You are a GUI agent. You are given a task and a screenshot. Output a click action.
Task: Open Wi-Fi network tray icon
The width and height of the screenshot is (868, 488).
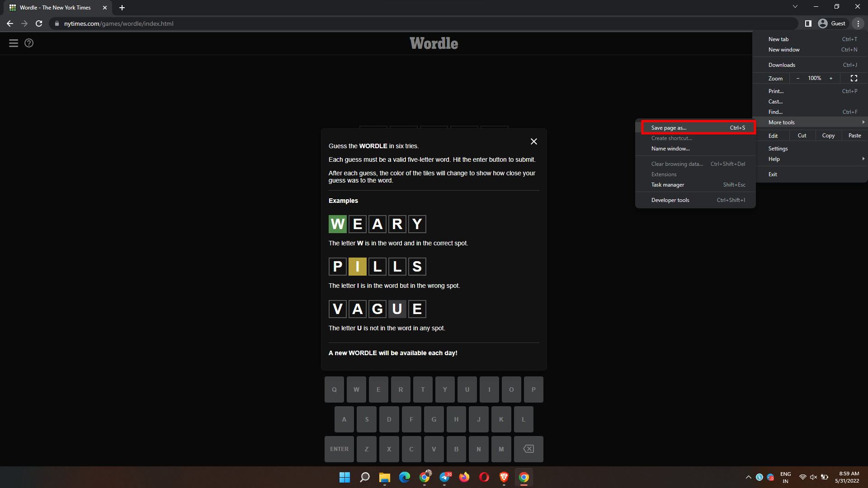point(803,477)
